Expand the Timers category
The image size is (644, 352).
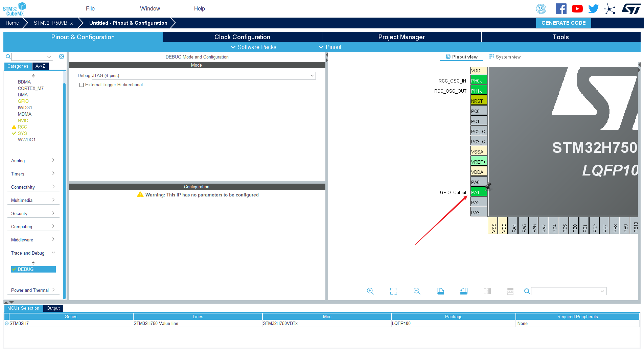point(33,174)
